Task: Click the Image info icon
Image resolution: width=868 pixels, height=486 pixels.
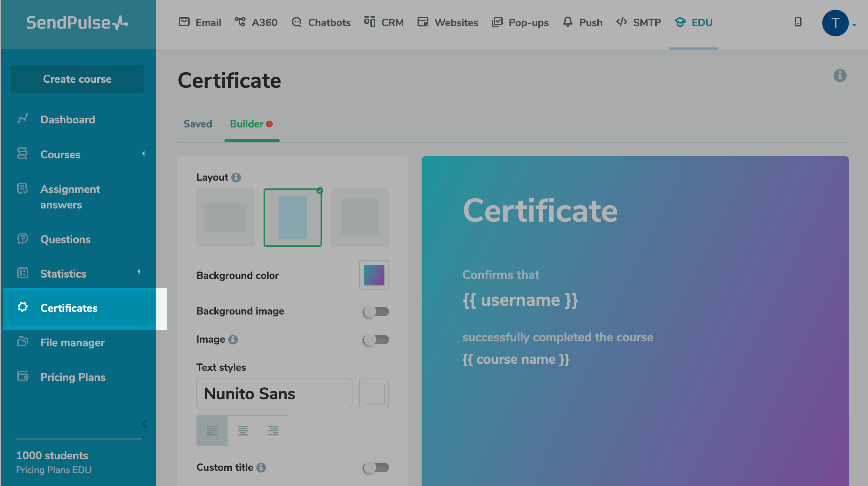Action: pyautogui.click(x=233, y=340)
